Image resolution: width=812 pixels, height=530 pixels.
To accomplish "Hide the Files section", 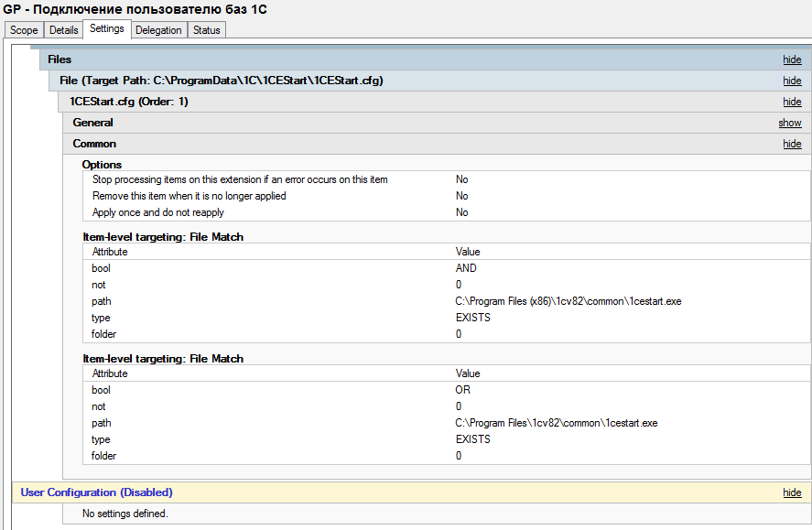I will (x=792, y=59).
